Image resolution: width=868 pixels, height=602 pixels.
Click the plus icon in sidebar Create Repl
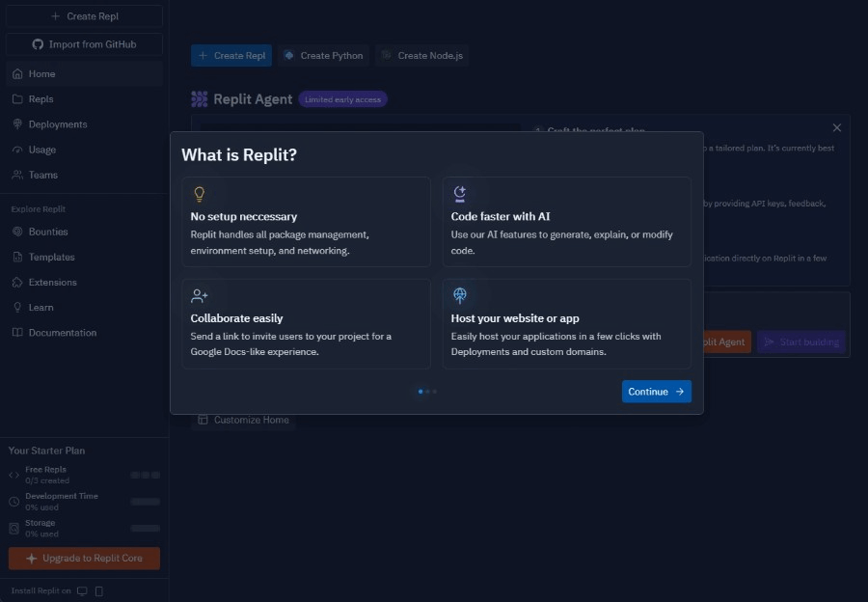click(55, 16)
